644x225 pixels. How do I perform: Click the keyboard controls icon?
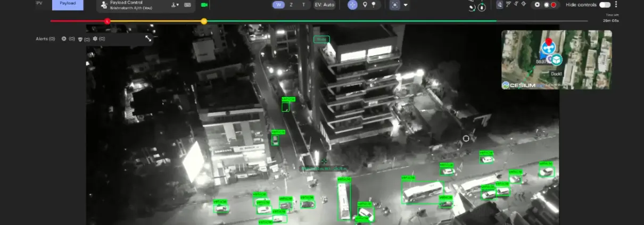[x=187, y=5]
